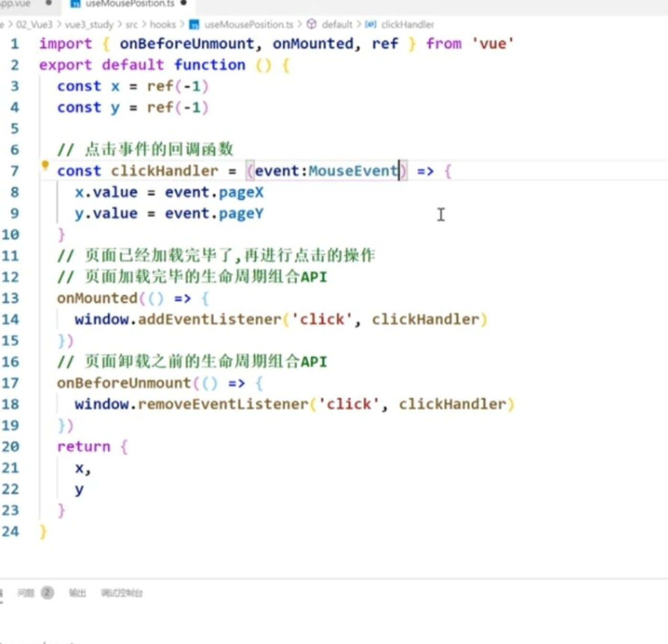This screenshot has height=644, width=668.
Task: Open the hooks breadcrumb segment
Action: pyautogui.click(x=163, y=24)
